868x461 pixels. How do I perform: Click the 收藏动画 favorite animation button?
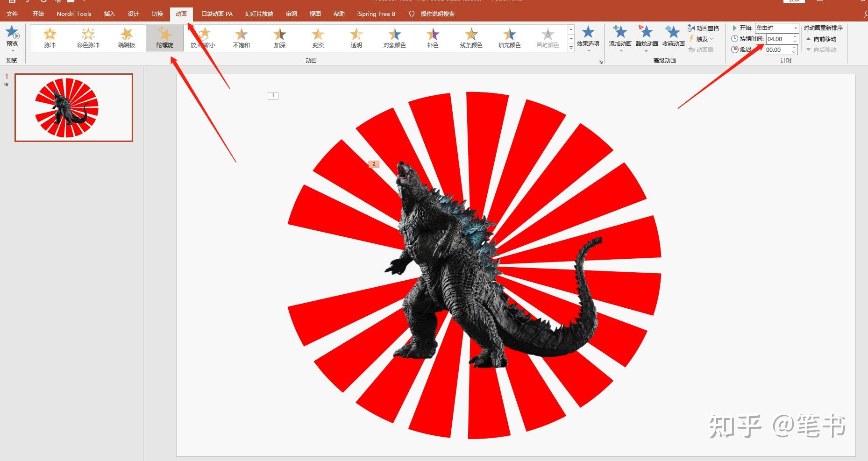673,37
